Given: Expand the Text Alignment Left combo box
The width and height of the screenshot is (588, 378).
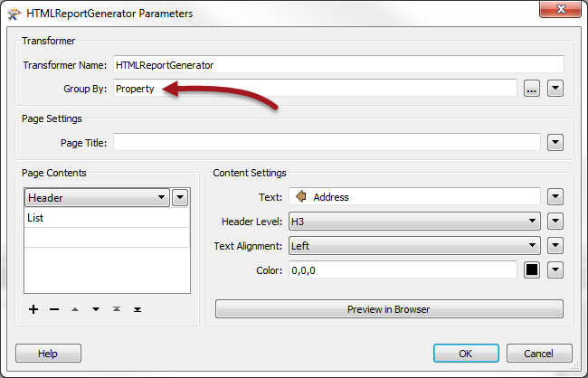Looking at the screenshot, I should click(x=414, y=246).
